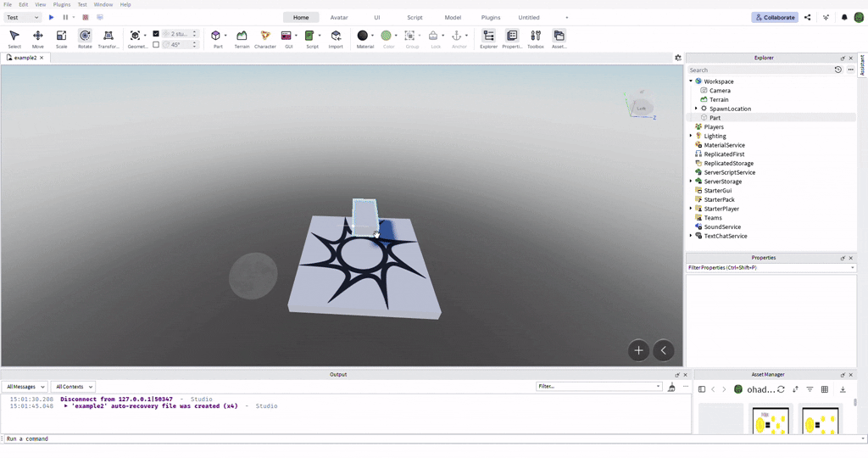Image resolution: width=868 pixels, height=458 pixels.
Task: Activate the Scale tool
Action: tap(61, 38)
